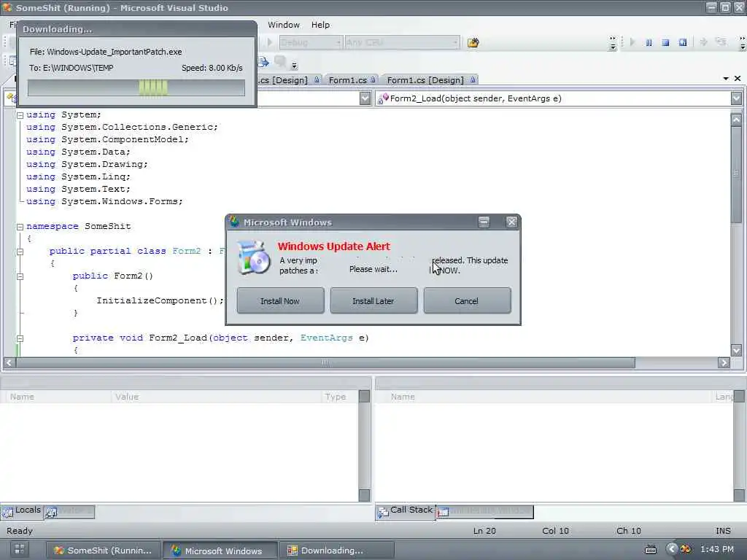747x560 pixels.
Task: Click the Stop Debugging icon
Action: tap(665, 42)
